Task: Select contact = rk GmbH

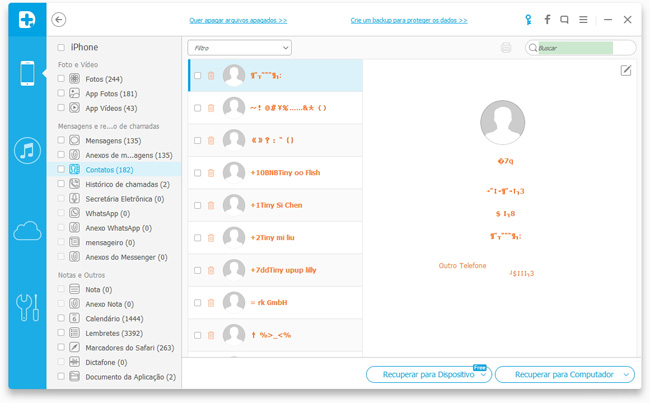Action: 275,303
